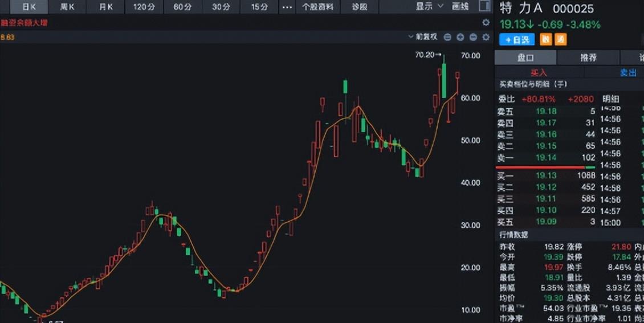Click the 行情数据 section header
Viewport: 644px width, 323px height.
click(514, 235)
